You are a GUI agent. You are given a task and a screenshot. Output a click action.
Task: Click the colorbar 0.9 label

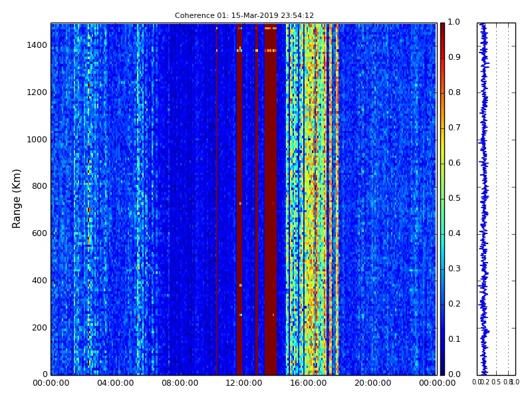454,57
